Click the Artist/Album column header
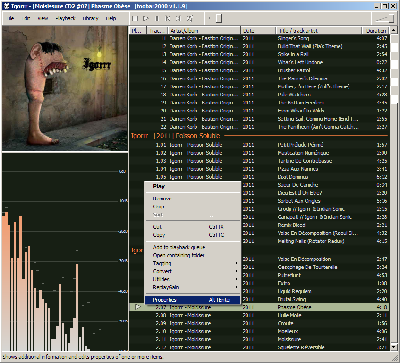400x363 pixels. pos(204,30)
